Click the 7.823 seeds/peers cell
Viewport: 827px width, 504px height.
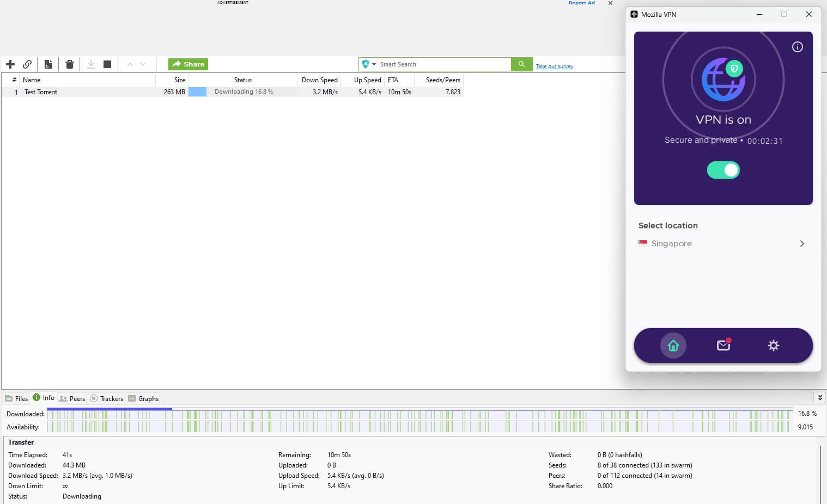tap(453, 92)
